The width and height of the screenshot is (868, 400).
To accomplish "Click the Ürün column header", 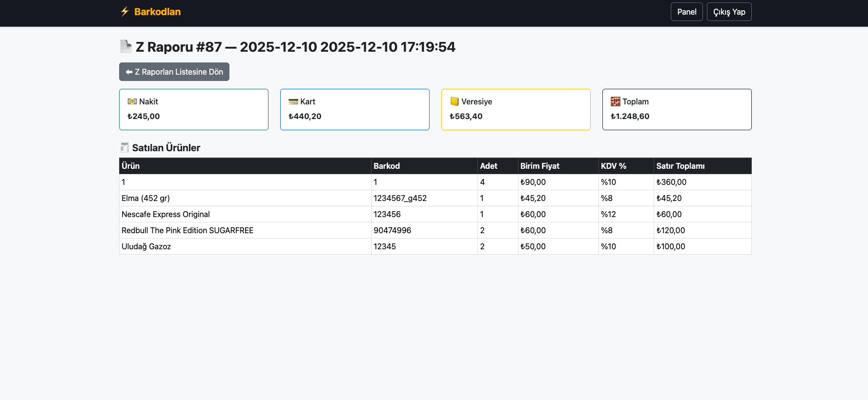I will coord(131,166).
